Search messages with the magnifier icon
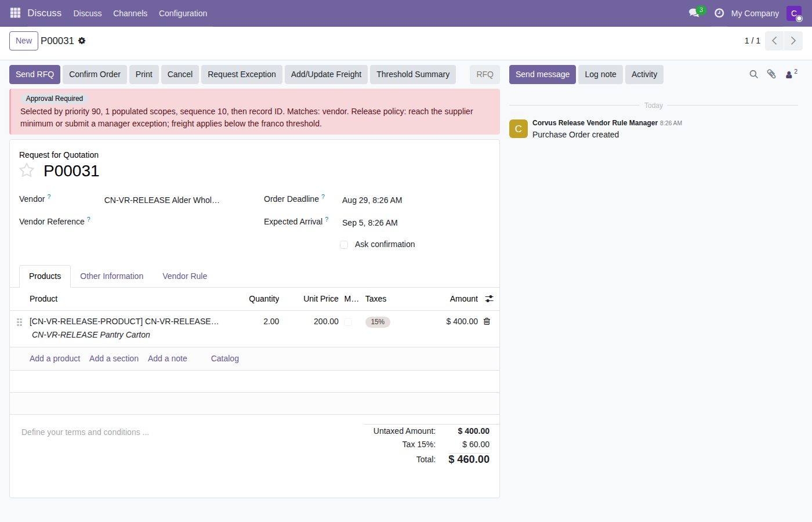Image resolution: width=812 pixels, height=522 pixels. (753, 74)
